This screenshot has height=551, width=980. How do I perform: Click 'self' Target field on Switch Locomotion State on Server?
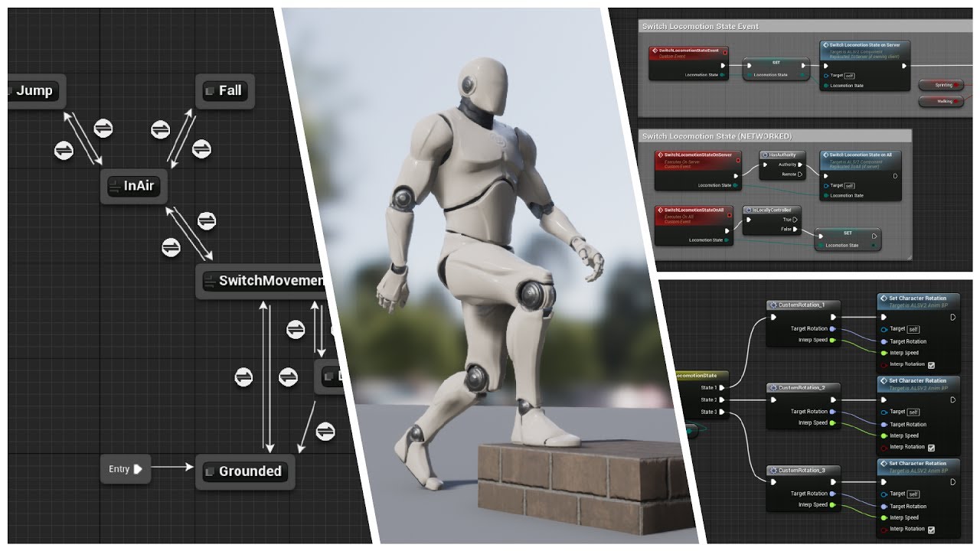(x=849, y=76)
